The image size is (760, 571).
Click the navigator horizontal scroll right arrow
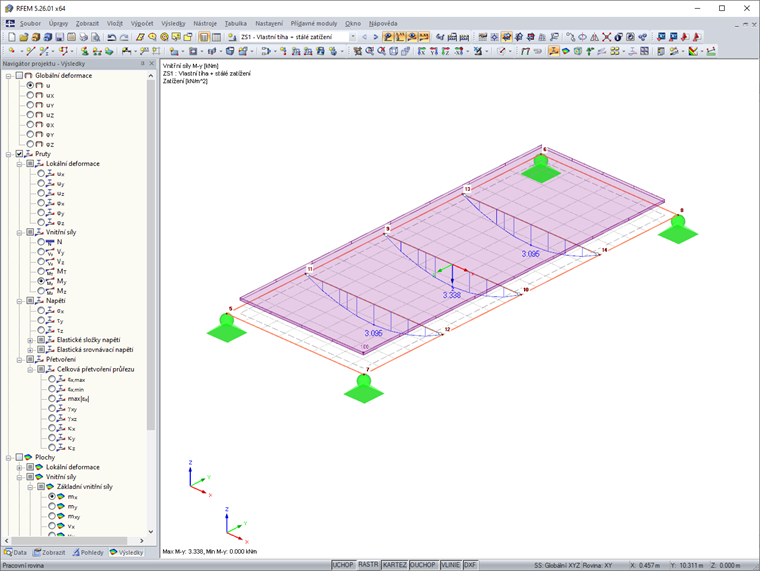(142, 540)
